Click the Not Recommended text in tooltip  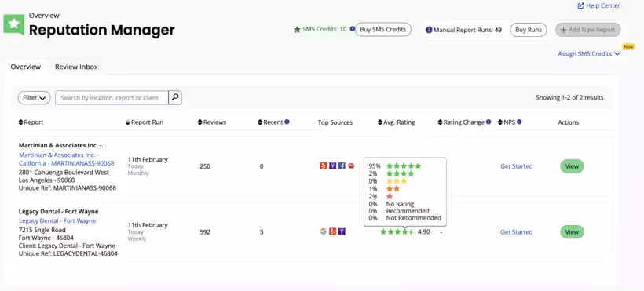[414, 218]
